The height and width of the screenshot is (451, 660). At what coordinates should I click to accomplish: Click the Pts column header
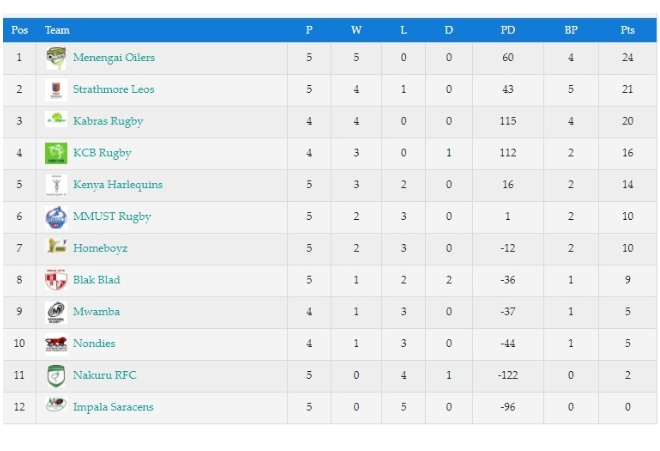coord(627,30)
